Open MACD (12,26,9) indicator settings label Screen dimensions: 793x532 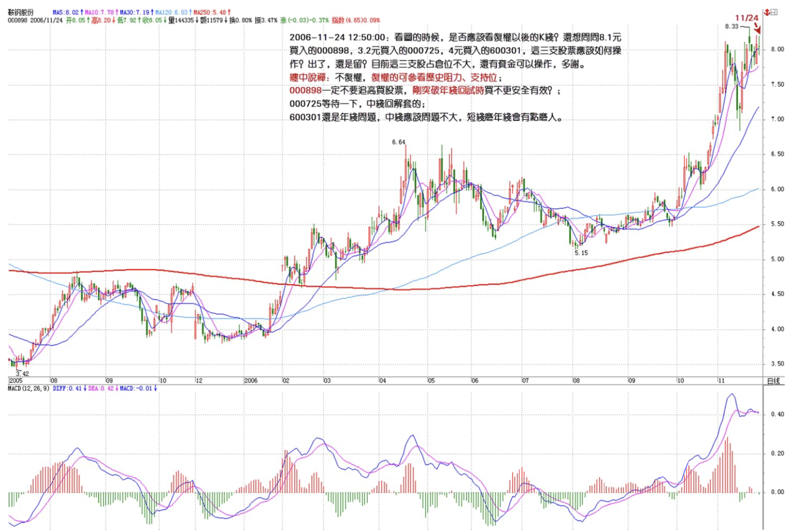click(29, 389)
